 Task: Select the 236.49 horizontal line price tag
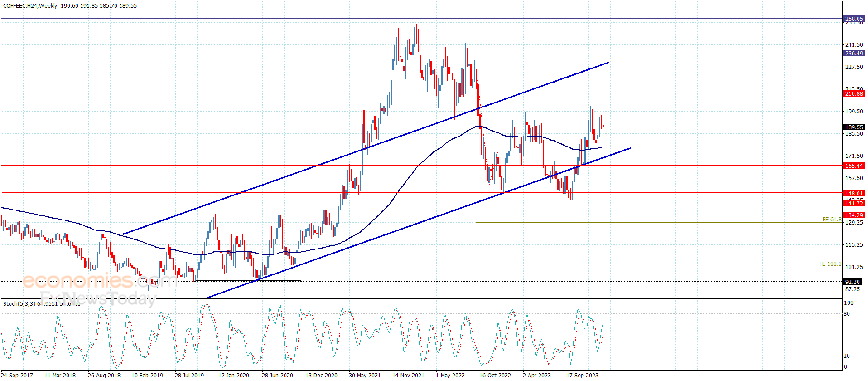click(x=854, y=53)
